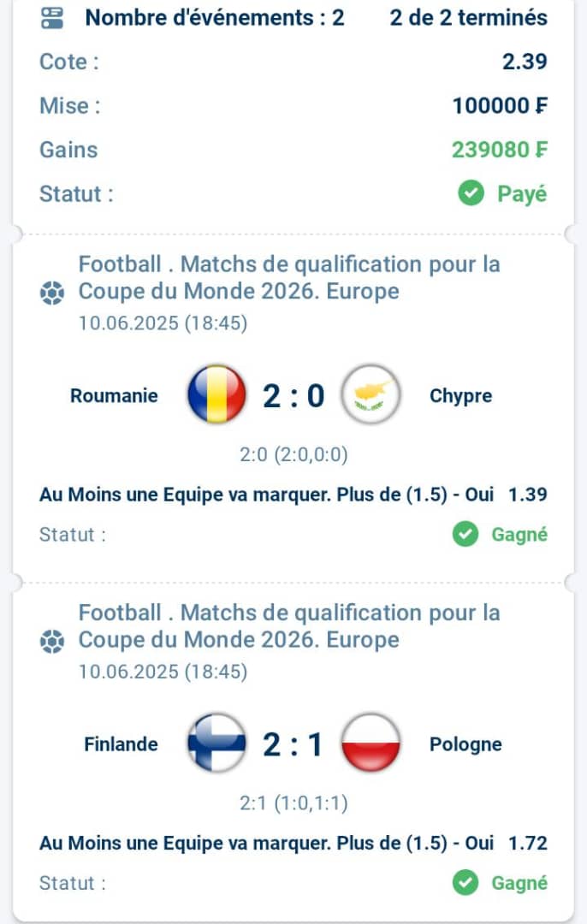Open the Finlande vs Pologne competition title
Viewport: 587px width, 924px height.
[288, 626]
